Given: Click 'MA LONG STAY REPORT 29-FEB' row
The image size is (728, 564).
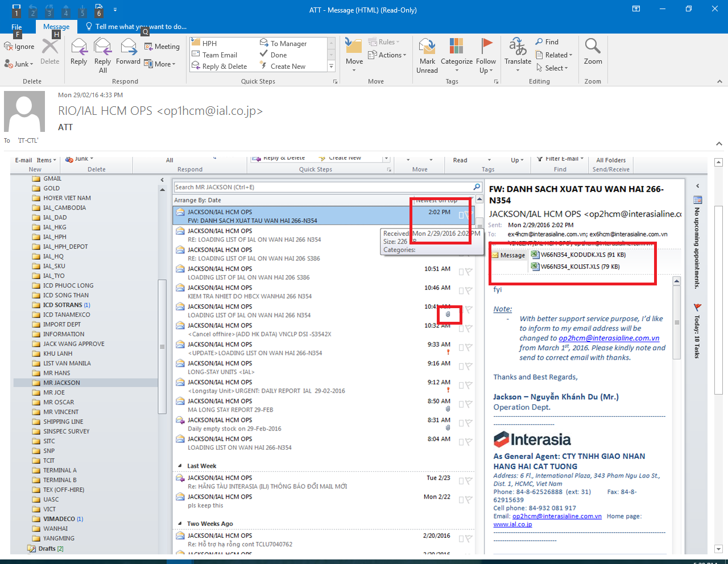Looking at the screenshot, I should click(323, 405).
